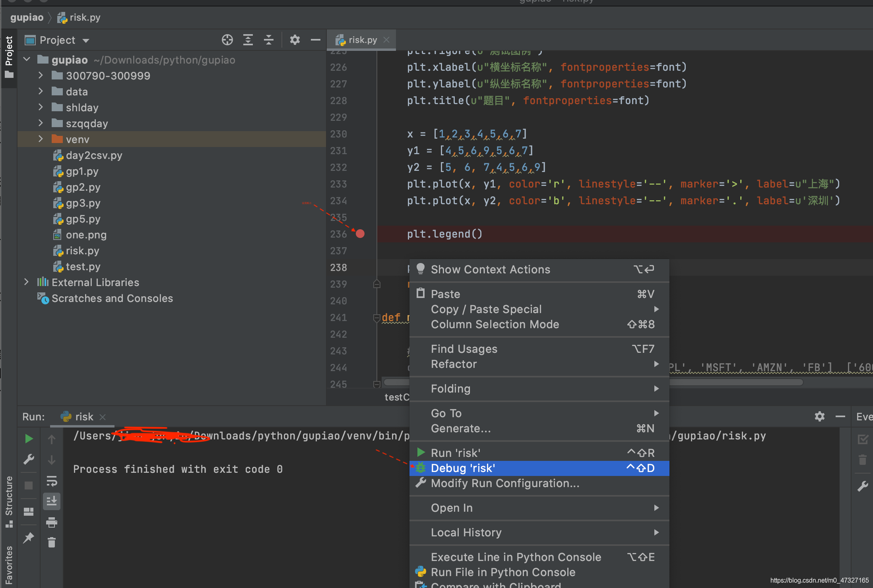
Task: Click the editor horizontal scrollbar
Action: (592, 382)
